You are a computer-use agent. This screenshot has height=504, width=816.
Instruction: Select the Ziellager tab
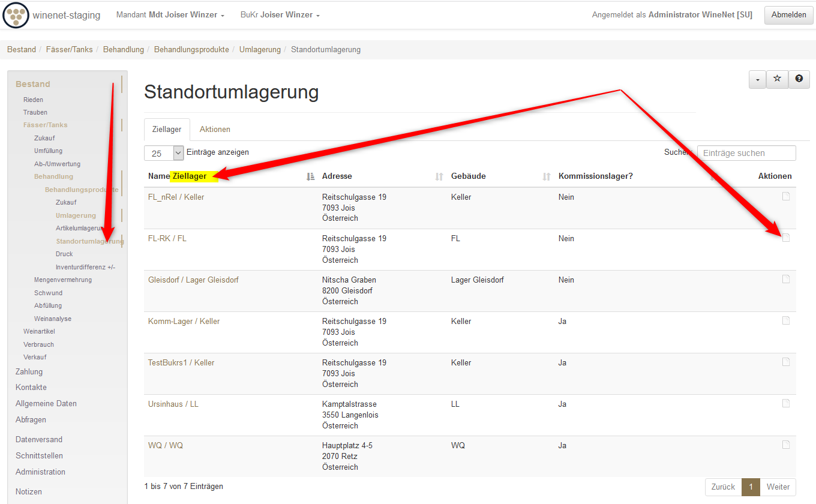(167, 130)
